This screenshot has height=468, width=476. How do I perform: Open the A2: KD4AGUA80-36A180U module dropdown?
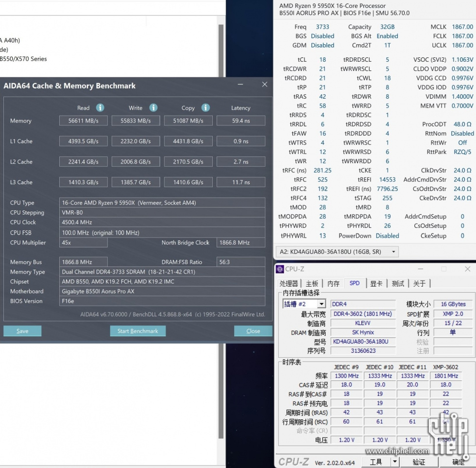[x=337, y=252]
